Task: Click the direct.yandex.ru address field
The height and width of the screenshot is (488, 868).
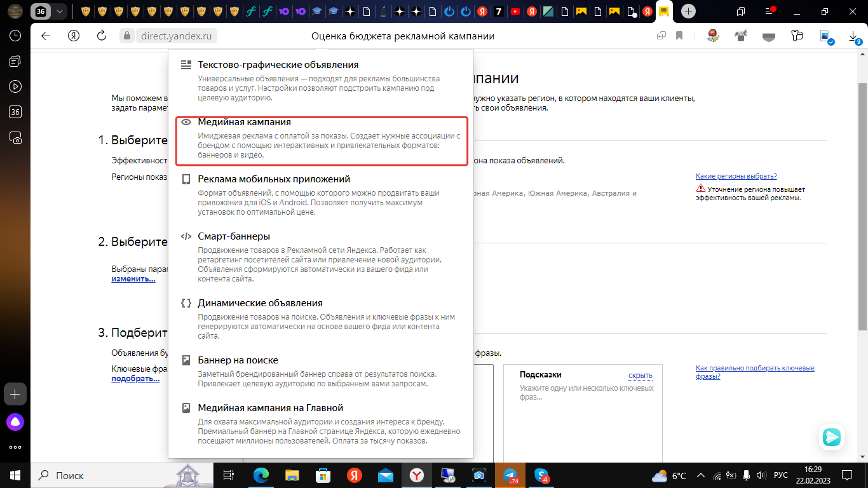Action: [176, 36]
